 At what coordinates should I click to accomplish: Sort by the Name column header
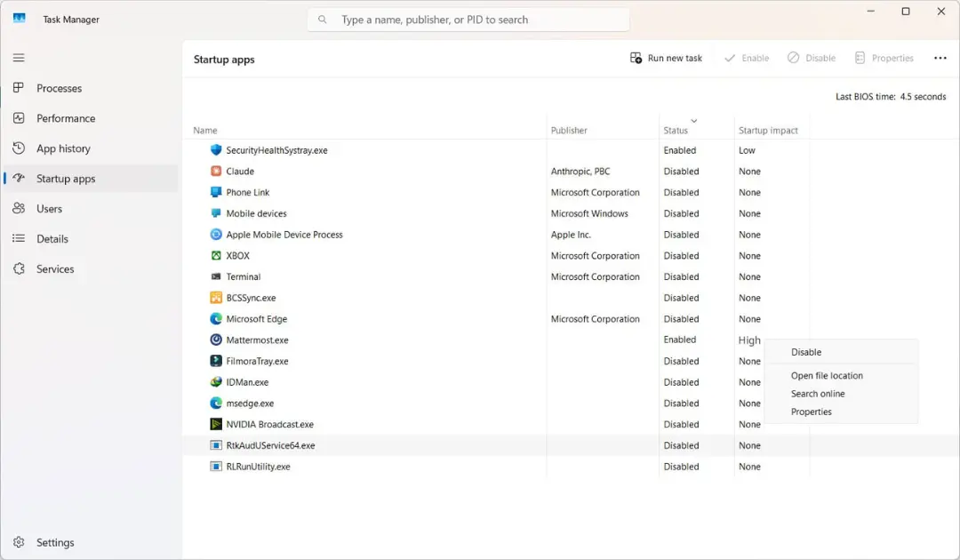pyautogui.click(x=205, y=131)
